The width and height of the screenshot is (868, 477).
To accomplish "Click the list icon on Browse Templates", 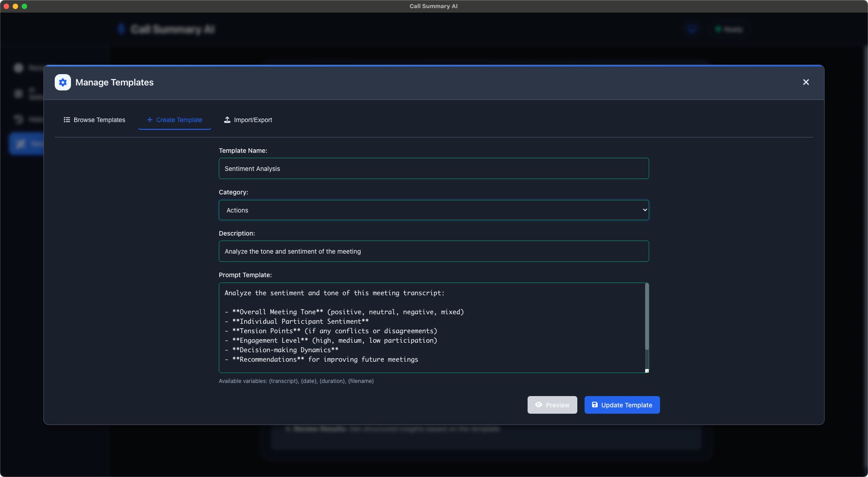I will [x=67, y=120].
